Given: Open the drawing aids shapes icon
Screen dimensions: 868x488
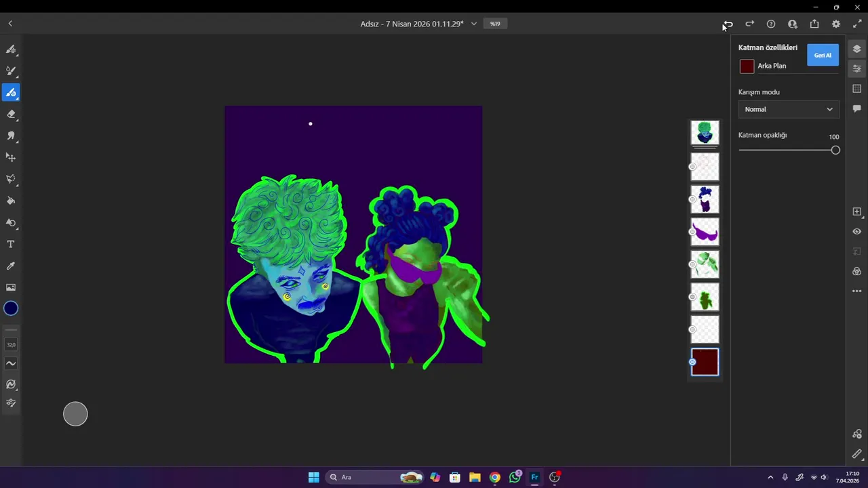Looking at the screenshot, I should pyautogui.click(x=857, y=434).
